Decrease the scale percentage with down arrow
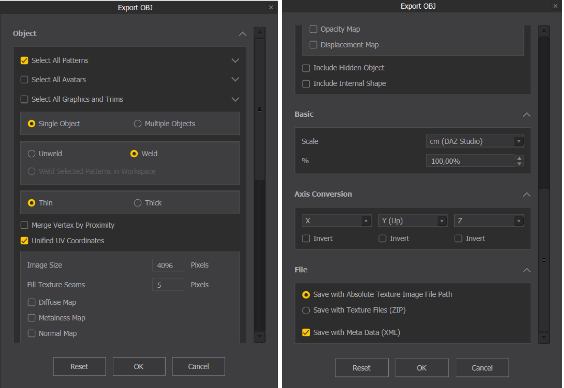The image size is (564, 388). coord(519,164)
